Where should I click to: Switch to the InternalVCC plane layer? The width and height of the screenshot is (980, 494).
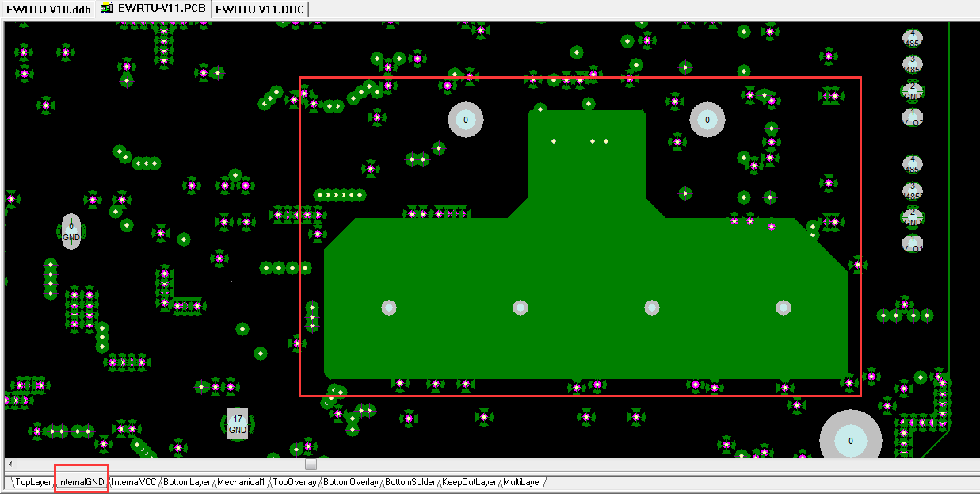pyautogui.click(x=135, y=482)
